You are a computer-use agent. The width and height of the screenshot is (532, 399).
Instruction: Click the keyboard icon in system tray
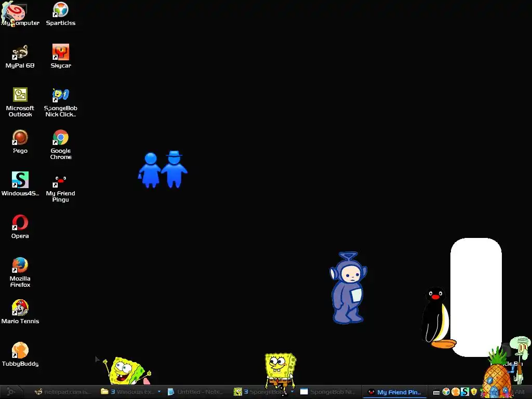tap(436, 392)
